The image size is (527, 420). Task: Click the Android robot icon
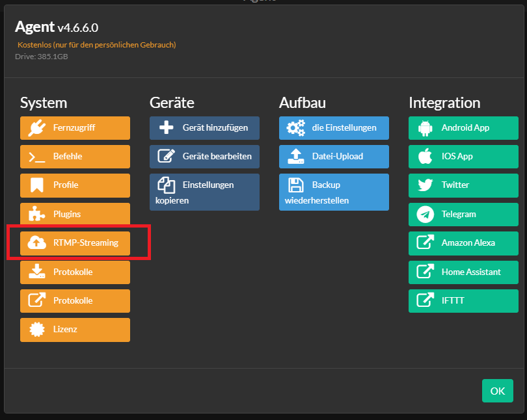coord(425,128)
